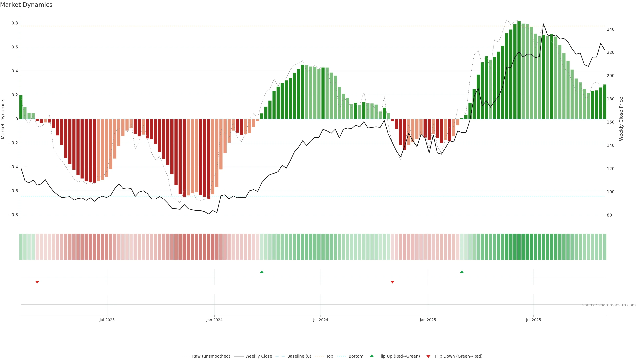Image resolution: width=644 pixels, height=362 pixels.
Task: Click the green flip-up marker in early 2025
Action: tap(462, 272)
